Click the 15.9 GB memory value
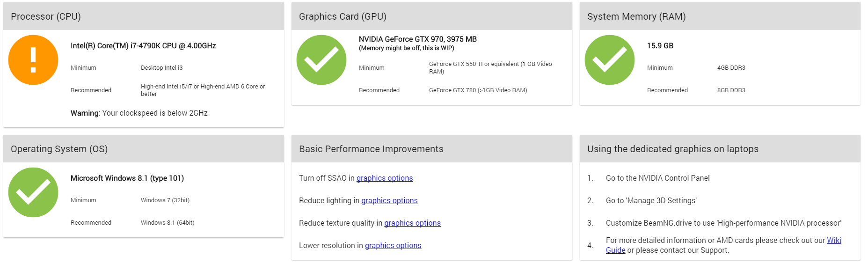 point(660,46)
